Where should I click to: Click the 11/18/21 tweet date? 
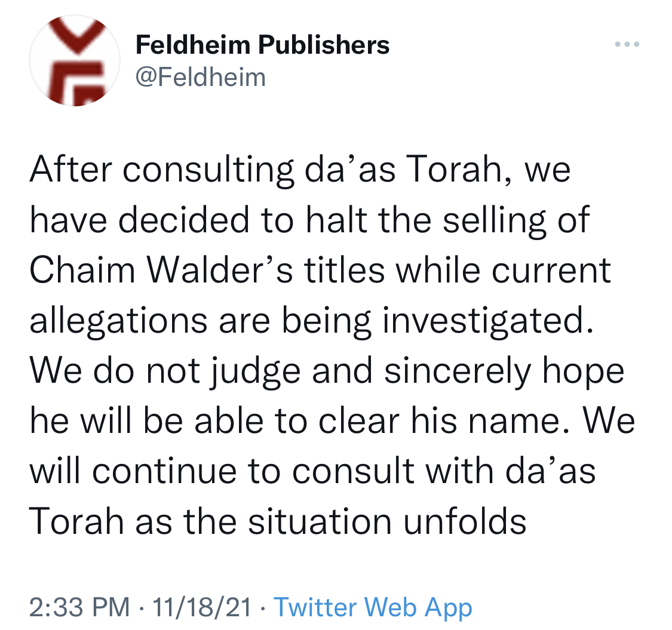pyautogui.click(x=202, y=607)
